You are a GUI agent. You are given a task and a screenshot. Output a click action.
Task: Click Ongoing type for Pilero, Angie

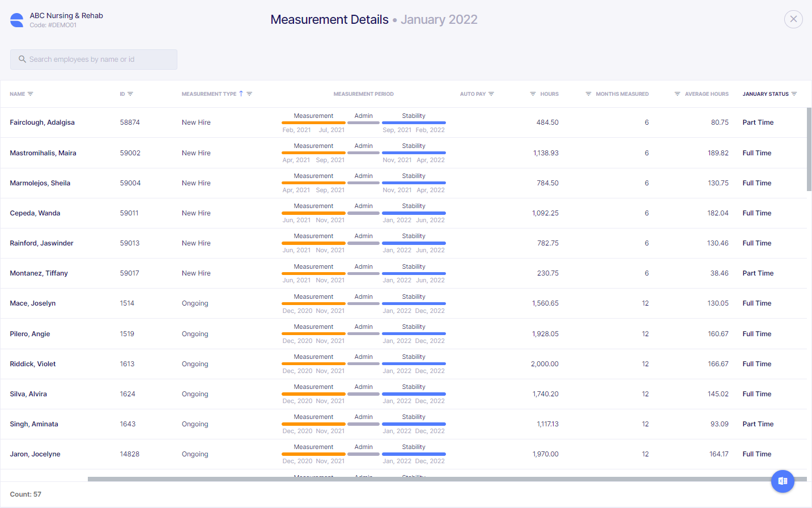tap(195, 334)
